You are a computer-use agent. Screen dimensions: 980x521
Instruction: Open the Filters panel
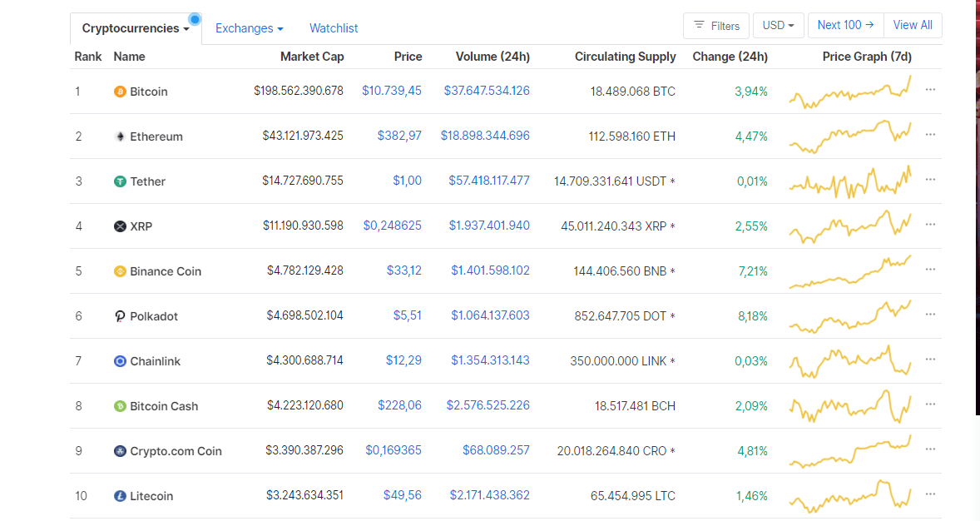[716, 26]
